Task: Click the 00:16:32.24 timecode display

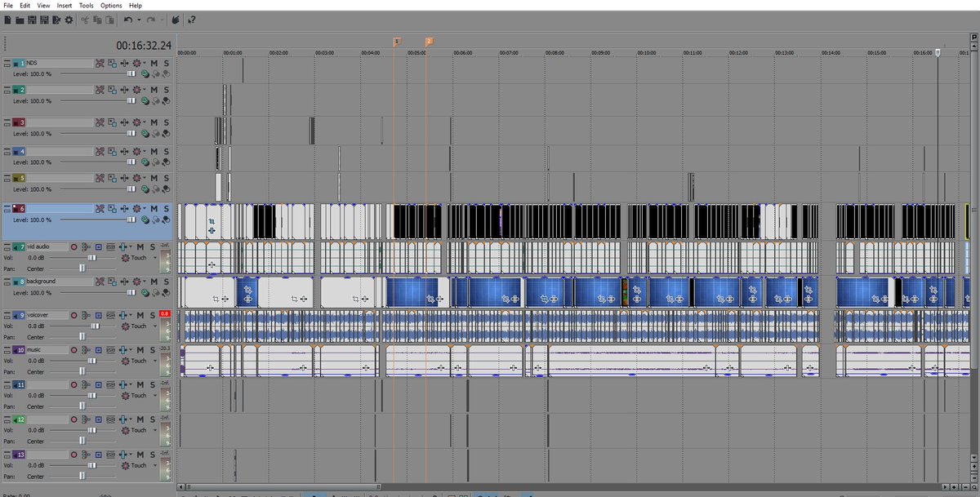Action: (x=144, y=45)
